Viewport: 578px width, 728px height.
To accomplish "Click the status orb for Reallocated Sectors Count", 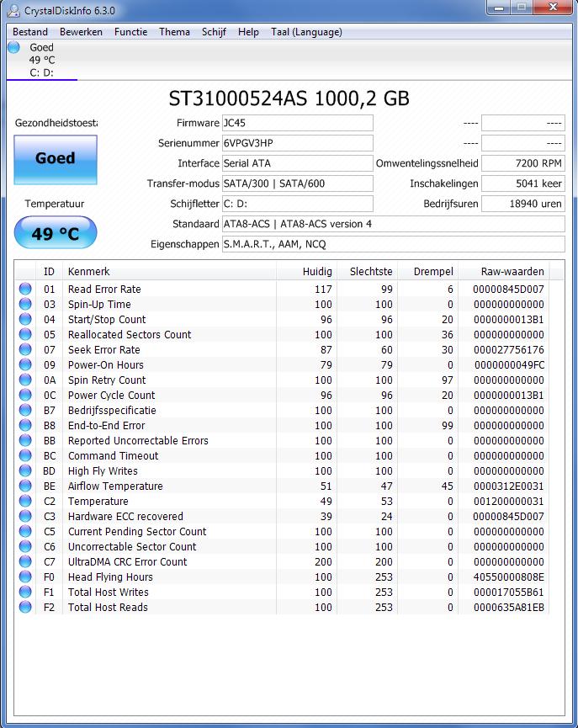I will click(x=25, y=334).
